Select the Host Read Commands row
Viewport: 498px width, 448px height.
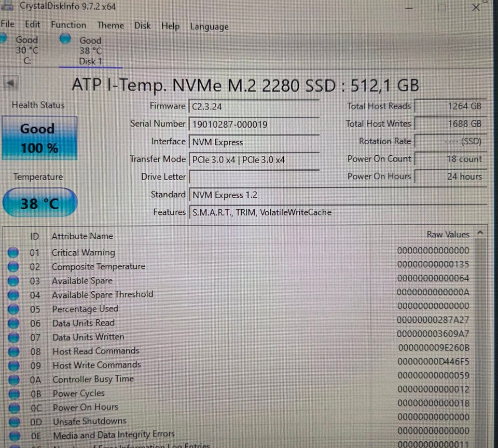coord(240,350)
